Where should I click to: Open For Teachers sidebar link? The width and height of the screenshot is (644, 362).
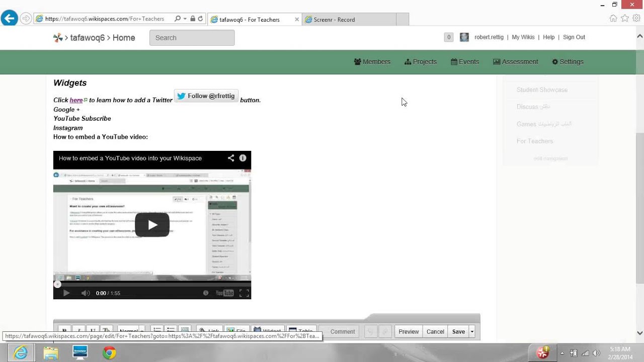tap(534, 141)
